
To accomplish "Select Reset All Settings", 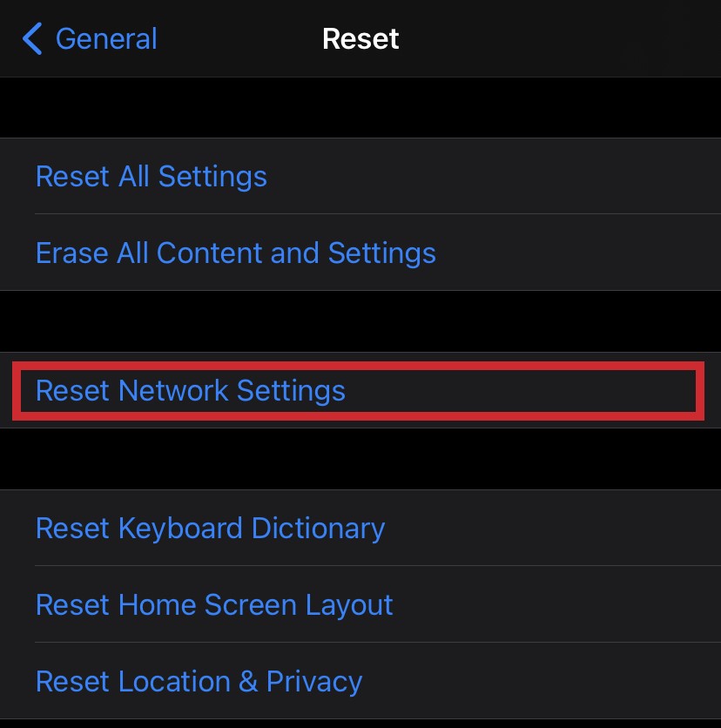I will click(152, 177).
